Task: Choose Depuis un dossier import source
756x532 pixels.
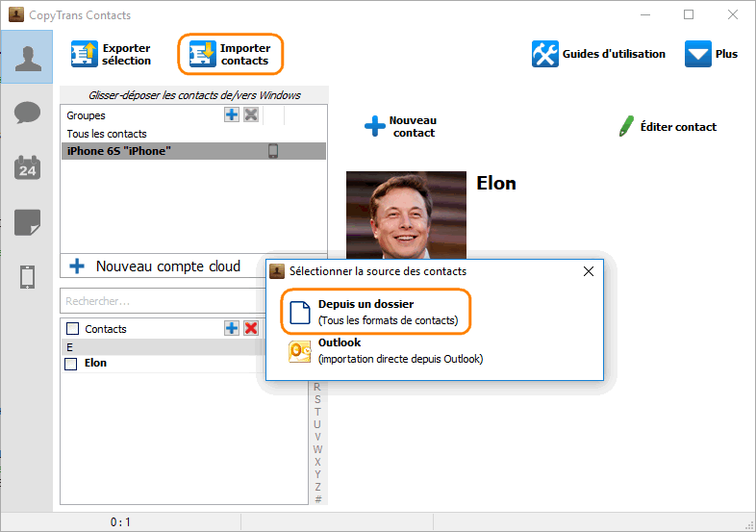Action: [x=375, y=312]
